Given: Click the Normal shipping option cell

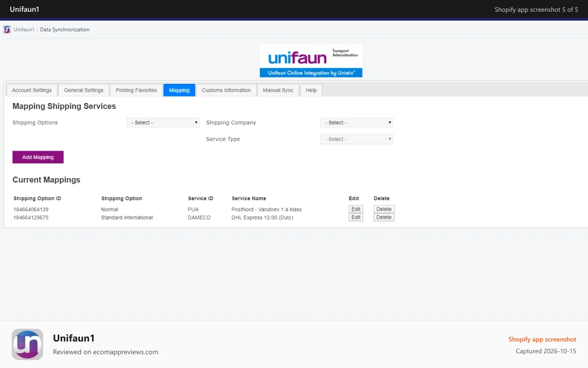Looking at the screenshot, I should (110, 210).
